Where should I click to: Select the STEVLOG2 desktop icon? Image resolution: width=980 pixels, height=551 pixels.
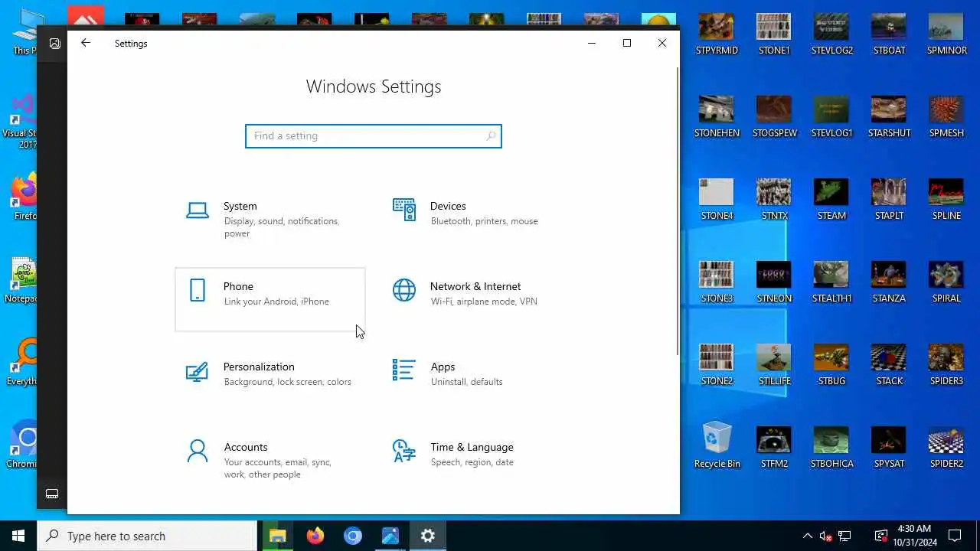(x=831, y=34)
